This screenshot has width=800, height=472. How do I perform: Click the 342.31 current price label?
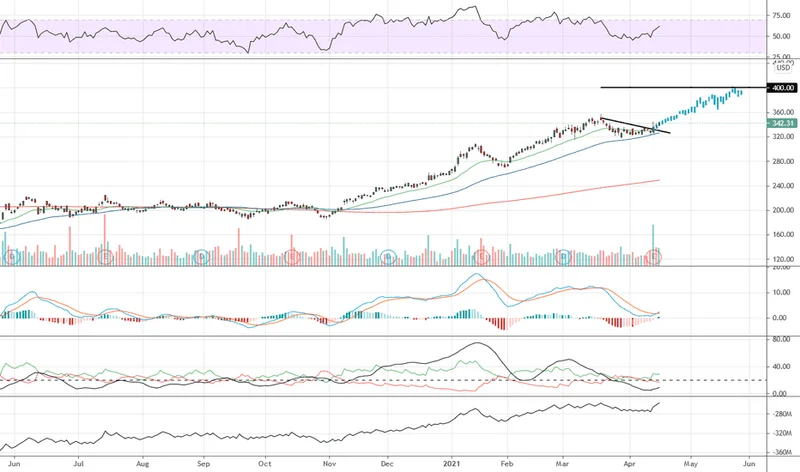780,123
